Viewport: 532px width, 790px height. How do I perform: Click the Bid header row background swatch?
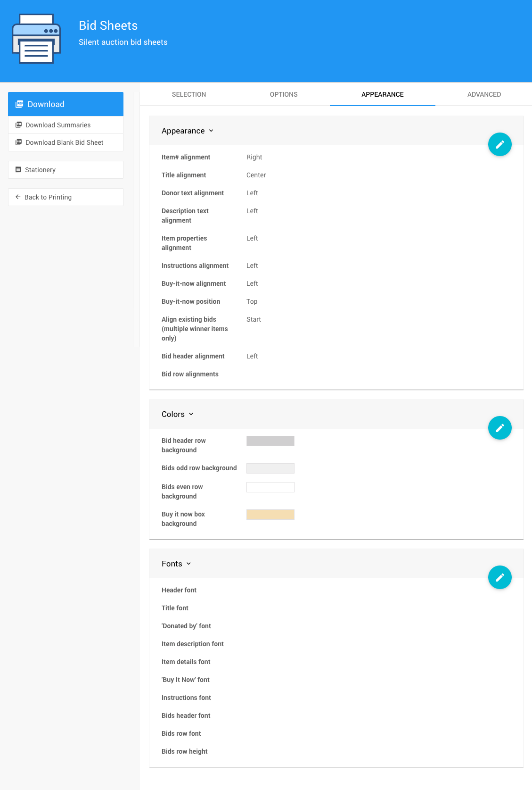coord(270,441)
